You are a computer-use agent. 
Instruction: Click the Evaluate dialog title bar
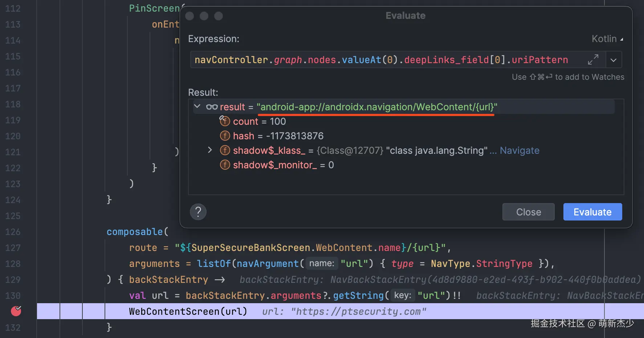[x=405, y=16]
